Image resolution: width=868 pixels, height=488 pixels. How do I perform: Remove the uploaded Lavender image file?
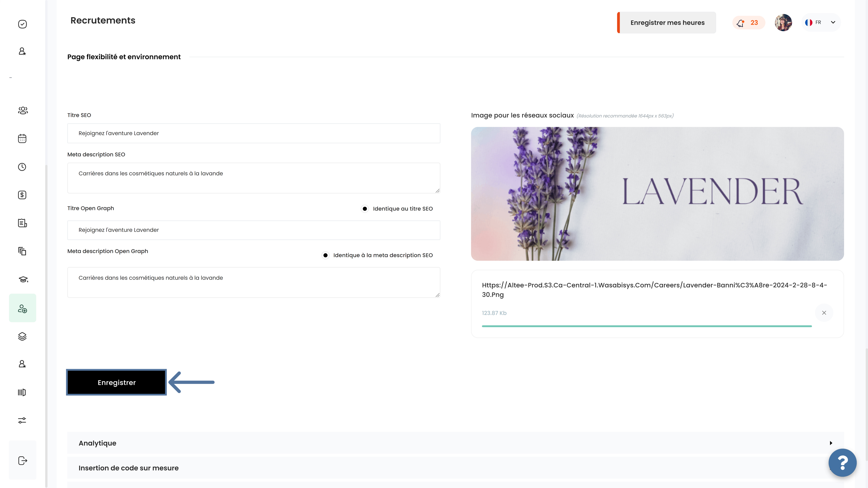824,313
